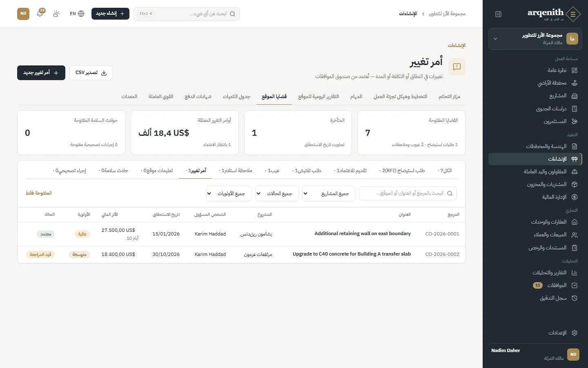Open the الموافقات sidebar link
Screen dimensions: 588x368
[535, 285]
